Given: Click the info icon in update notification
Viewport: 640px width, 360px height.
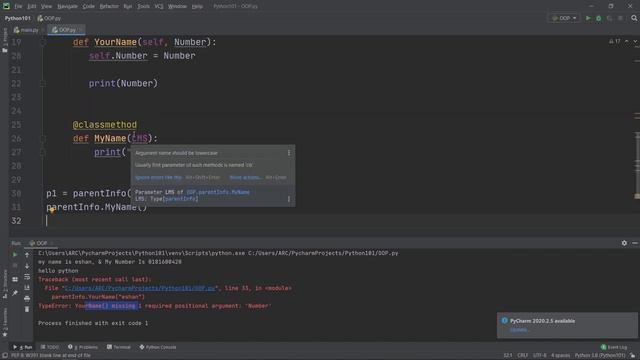Looking at the screenshot, I should [x=504, y=321].
